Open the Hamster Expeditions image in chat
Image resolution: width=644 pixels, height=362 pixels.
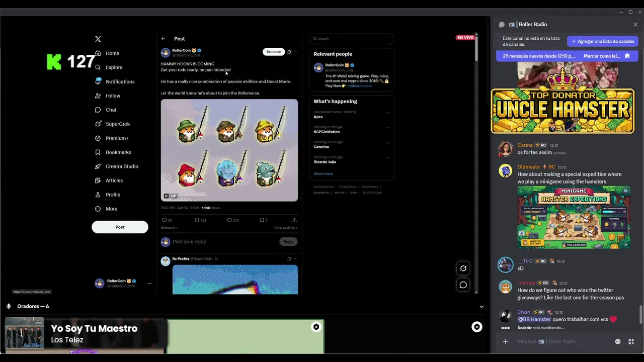[574, 217]
